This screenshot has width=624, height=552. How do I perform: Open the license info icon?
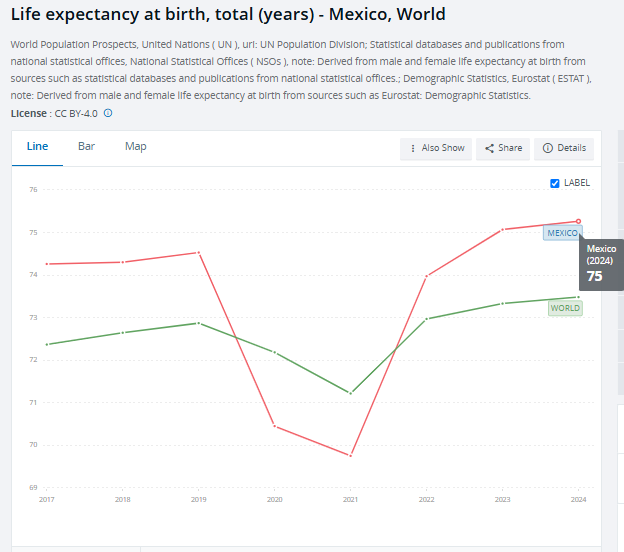tap(108, 113)
